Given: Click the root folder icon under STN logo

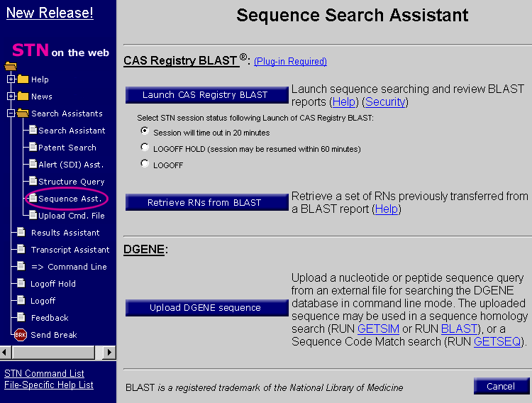Looking at the screenshot, I should pyautogui.click(x=11, y=65).
